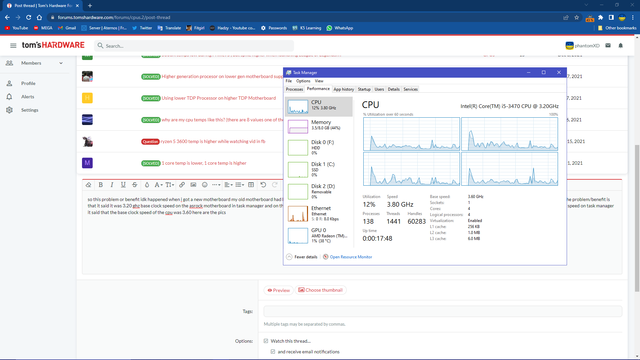The width and height of the screenshot is (640, 360).
Task: Open WhatsApp bookmark
Action: pyautogui.click(x=340, y=28)
